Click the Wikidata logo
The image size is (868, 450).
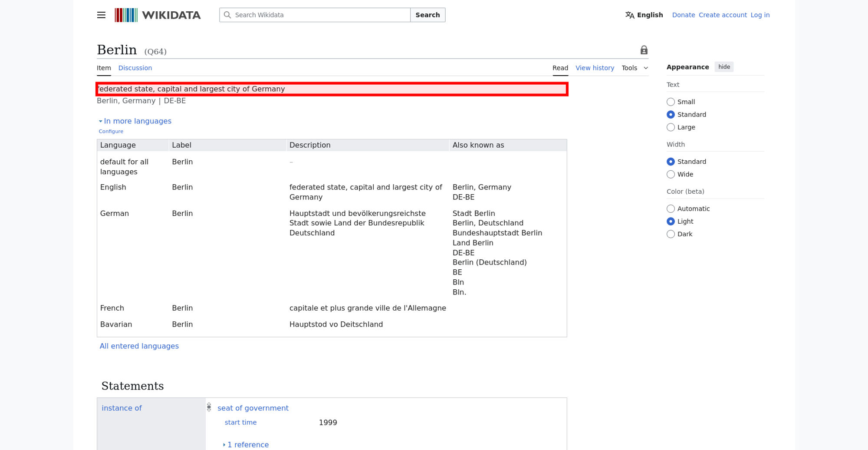point(158,15)
